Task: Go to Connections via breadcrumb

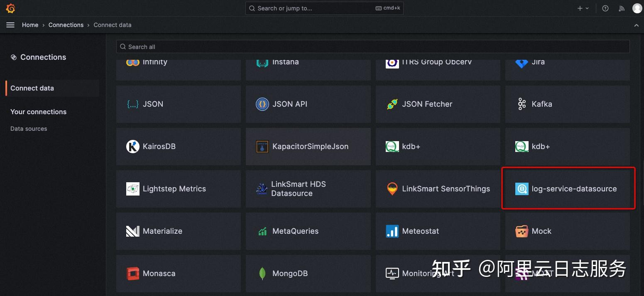Action: point(66,25)
